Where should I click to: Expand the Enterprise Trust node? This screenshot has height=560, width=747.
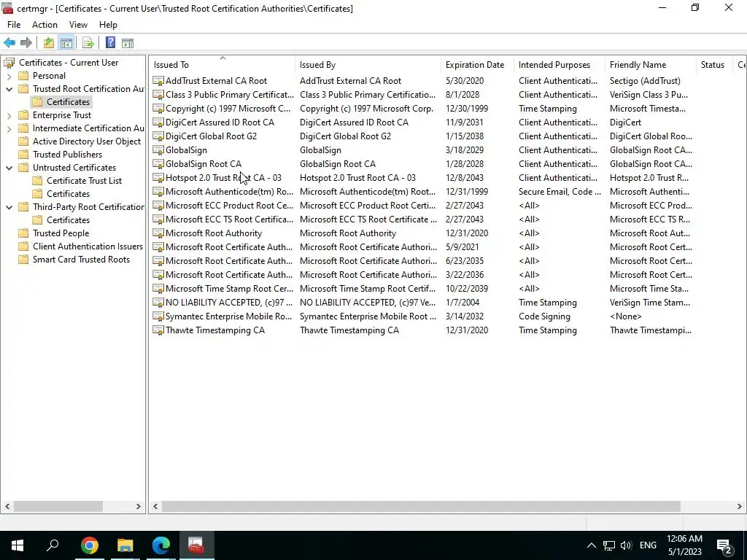9,115
